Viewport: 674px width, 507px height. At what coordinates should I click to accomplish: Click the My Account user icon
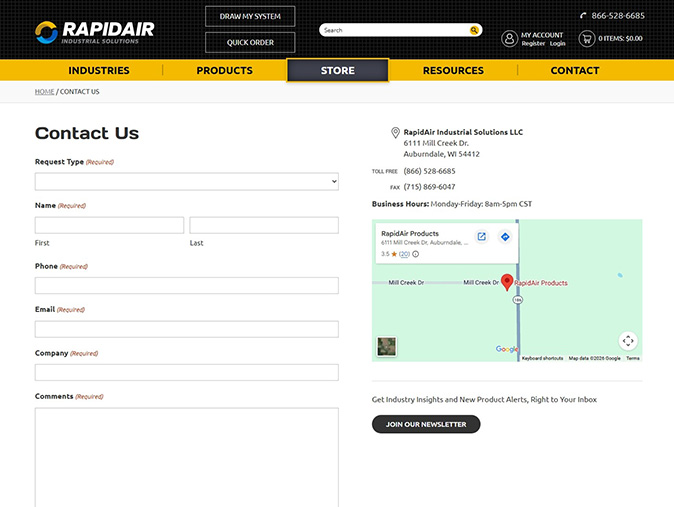[509, 39]
